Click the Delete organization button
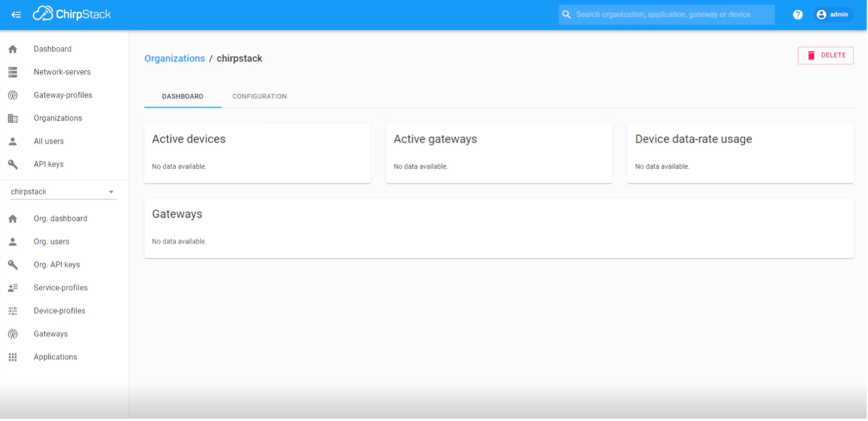The width and height of the screenshot is (868, 421). [x=826, y=55]
